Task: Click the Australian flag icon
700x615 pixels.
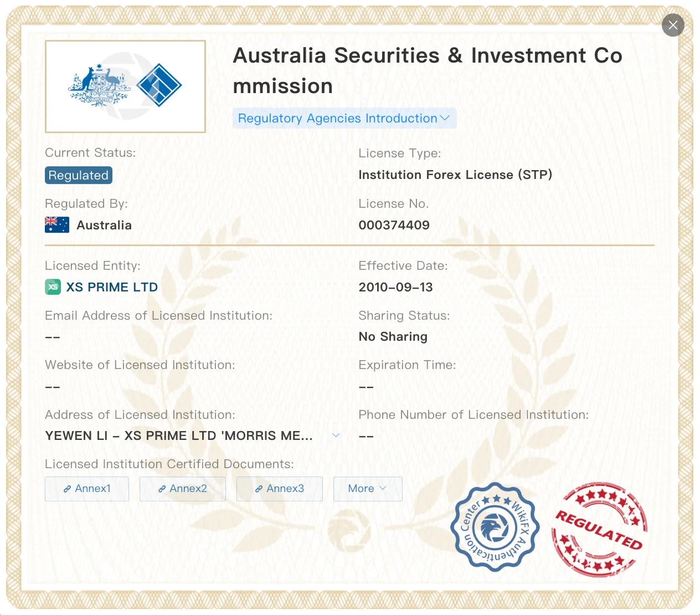Action: pos(57,225)
